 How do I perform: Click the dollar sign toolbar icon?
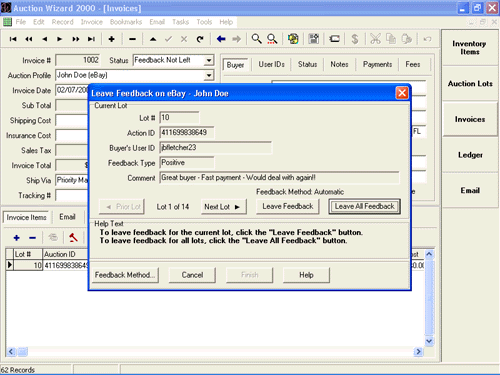(355, 39)
